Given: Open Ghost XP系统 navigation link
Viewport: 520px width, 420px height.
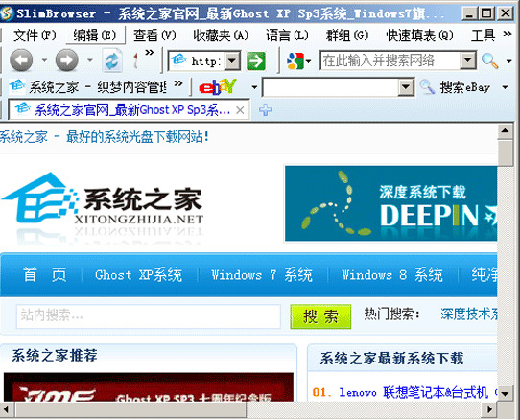Looking at the screenshot, I should pos(138,275).
